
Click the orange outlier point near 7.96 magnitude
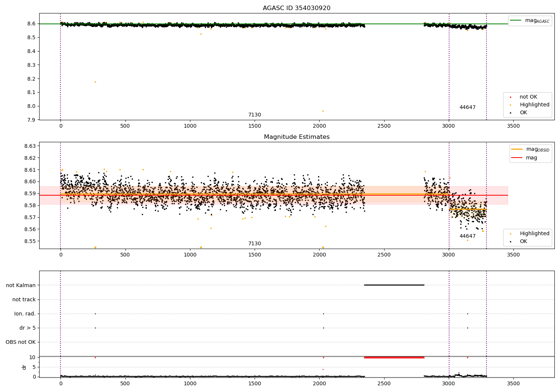point(323,111)
